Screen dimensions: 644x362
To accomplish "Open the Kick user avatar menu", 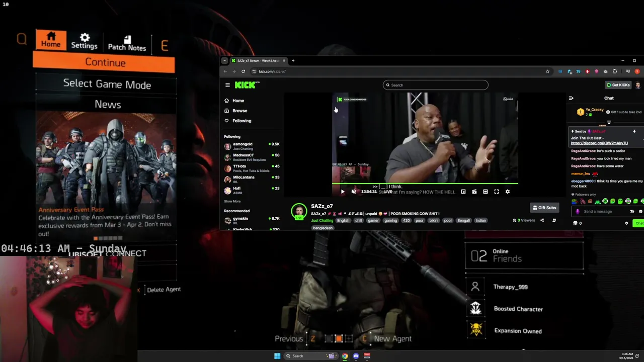I will [x=637, y=85].
